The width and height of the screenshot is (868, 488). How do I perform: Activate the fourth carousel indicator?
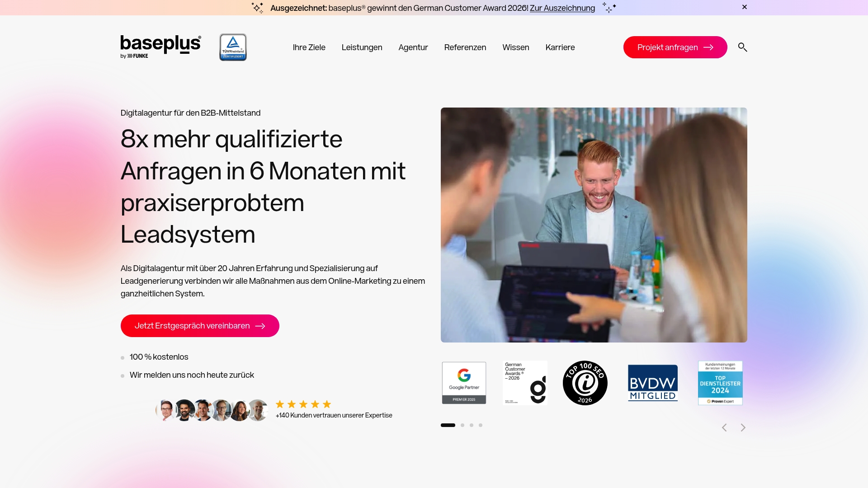(x=481, y=425)
